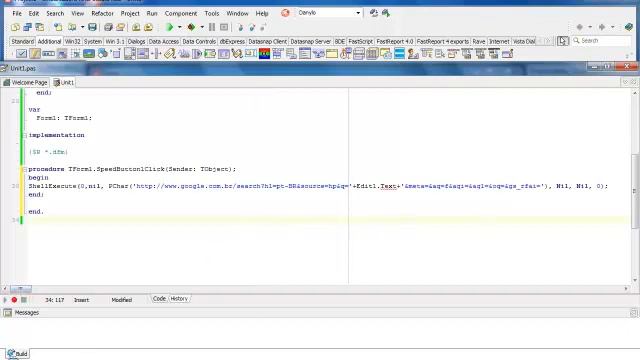Select the SpeedButton lightning component

click(35, 53)
